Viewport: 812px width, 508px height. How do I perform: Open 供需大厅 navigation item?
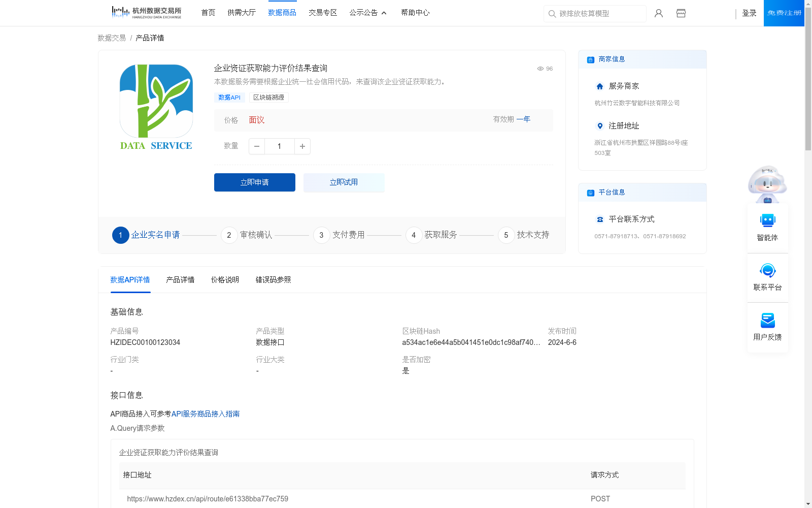point(242,13)
